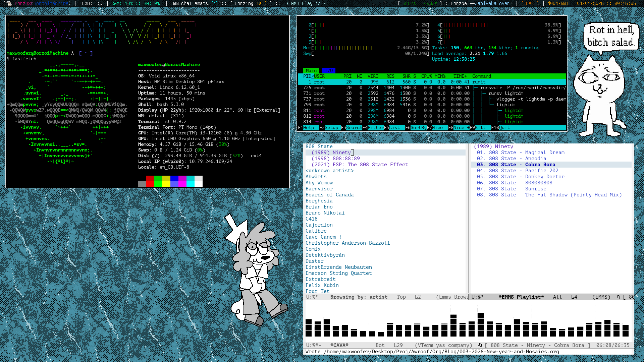Select the Main tab in htop
The height and width of the screenshot is (362, 644).
pos(311,70)
